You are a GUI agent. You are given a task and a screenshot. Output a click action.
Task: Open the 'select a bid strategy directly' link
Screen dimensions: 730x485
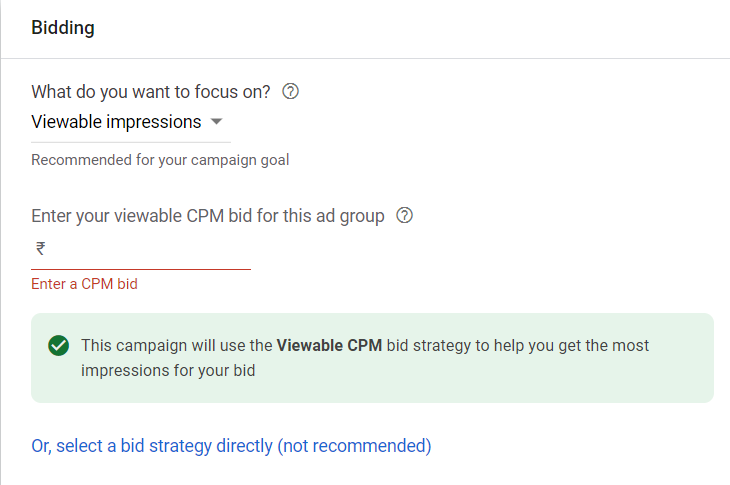pyautogui.click(x=150, y=446)
